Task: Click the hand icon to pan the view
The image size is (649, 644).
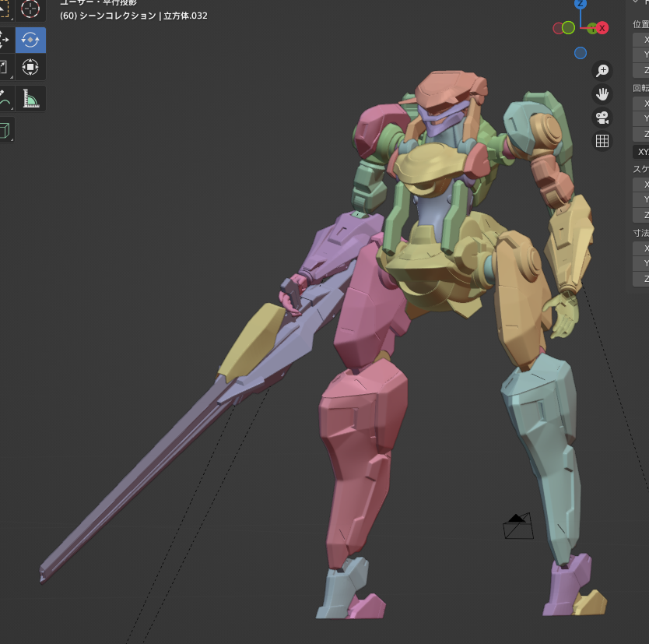Action: click(x=602, y=94)
